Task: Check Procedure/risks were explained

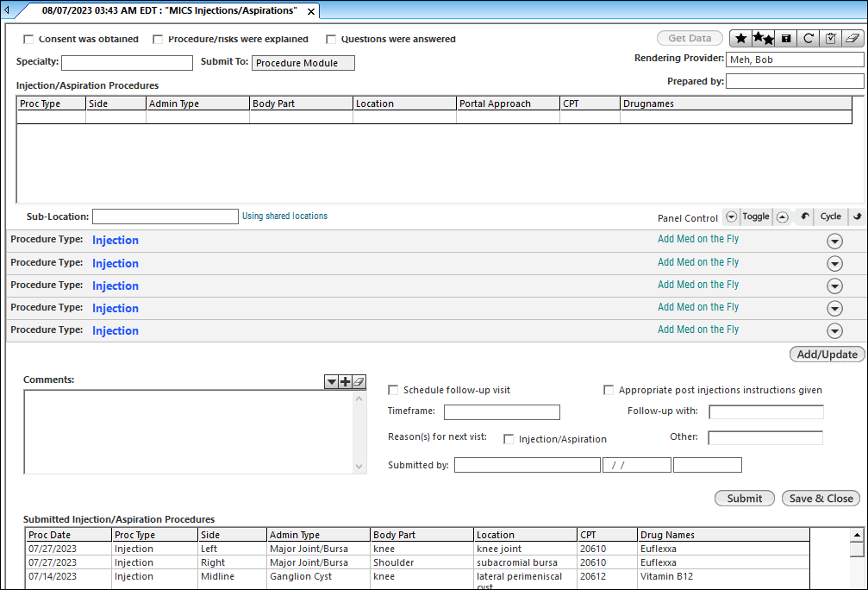Action: click(158, 40)
